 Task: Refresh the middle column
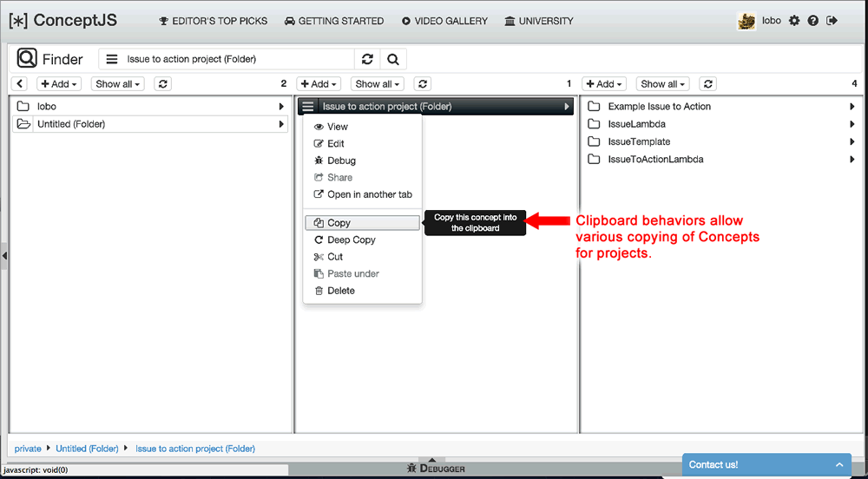point(423,84)
